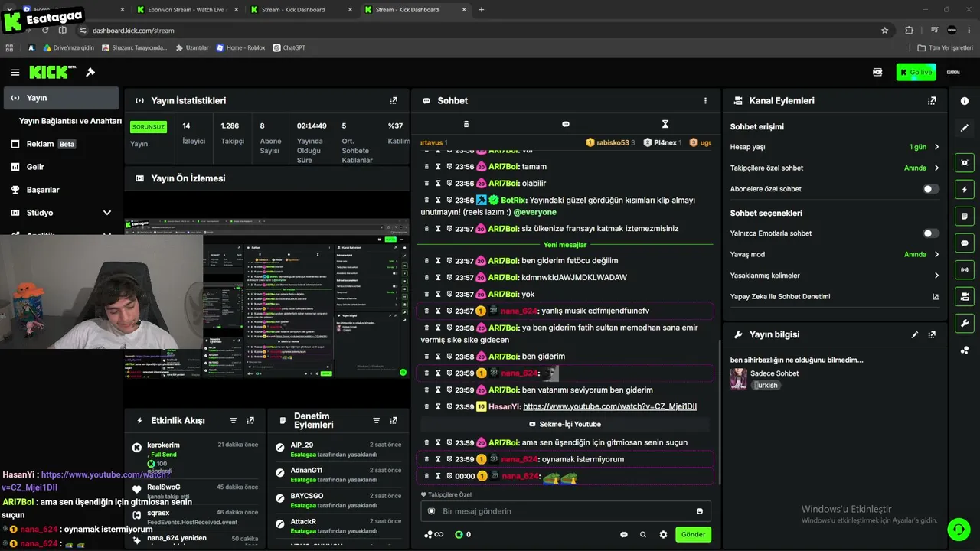Toggle Yalnızca Emotlarla sohbet switch
The height and width of the screenshot is (551, 980).
931,233
